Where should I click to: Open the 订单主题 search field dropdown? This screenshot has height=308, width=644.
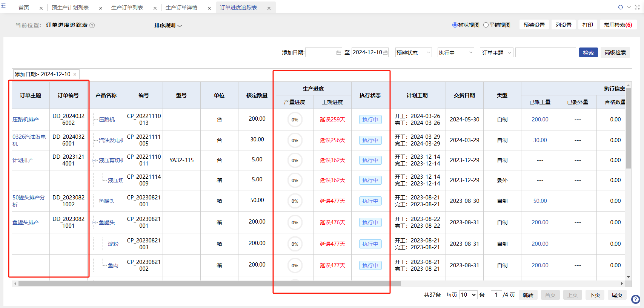click(496, 53)
